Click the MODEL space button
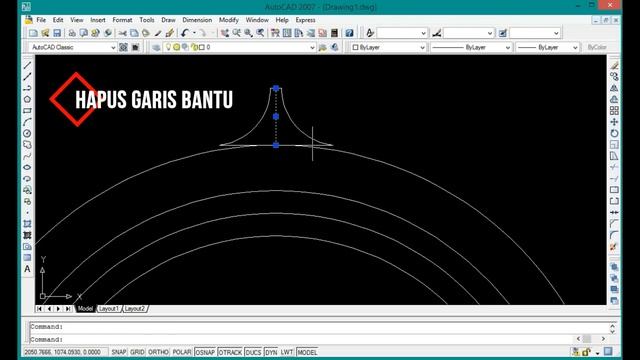The height and width of the screenshot is (360, 640). (x=307, y=352)
